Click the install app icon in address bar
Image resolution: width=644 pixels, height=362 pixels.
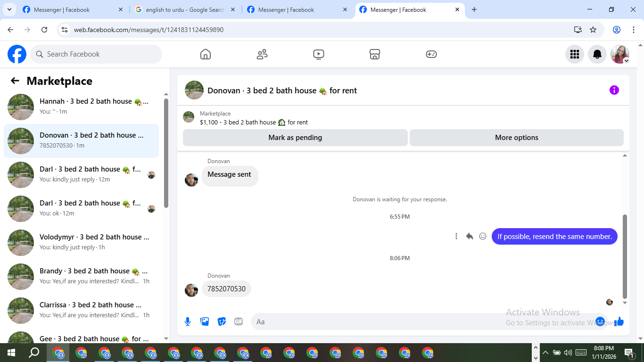(578, 30)
